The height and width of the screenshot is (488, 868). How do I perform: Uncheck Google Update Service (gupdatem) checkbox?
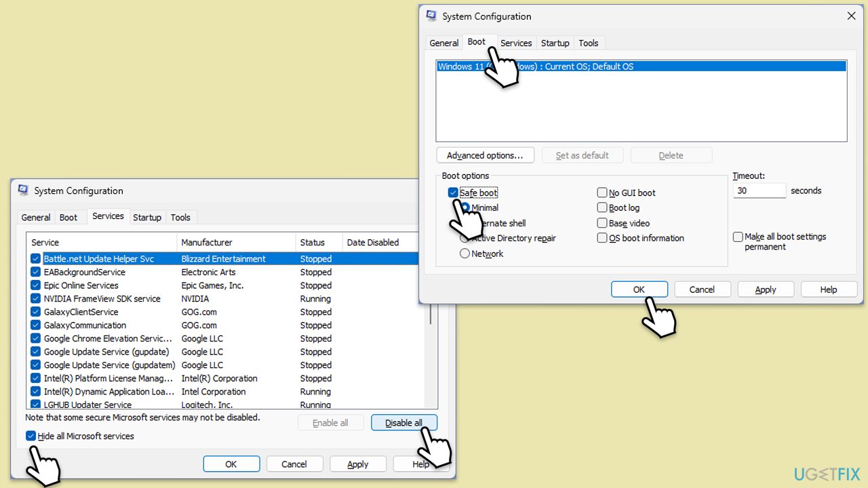pyautogui.click(x=35, y=365)
